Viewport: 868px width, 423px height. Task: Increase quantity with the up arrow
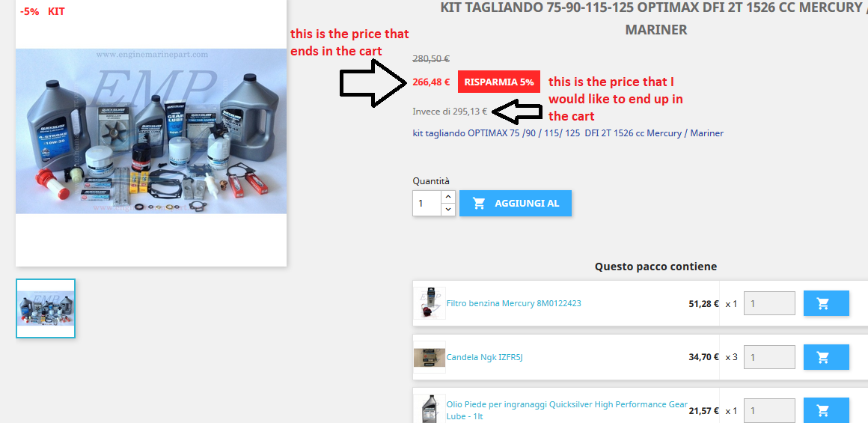coord(448,197)
